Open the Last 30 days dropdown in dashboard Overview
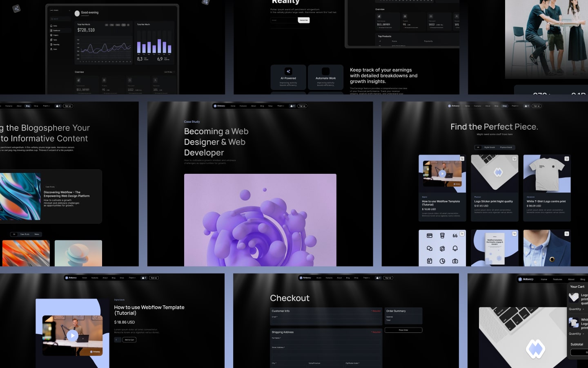This screenshot has width=588, height=368. (169, 72)
